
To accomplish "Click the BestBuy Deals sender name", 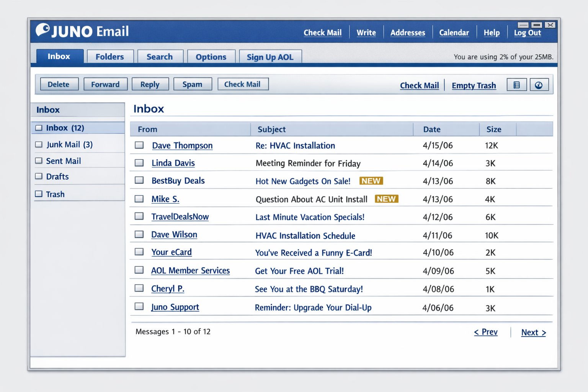I will pos(178,181).
